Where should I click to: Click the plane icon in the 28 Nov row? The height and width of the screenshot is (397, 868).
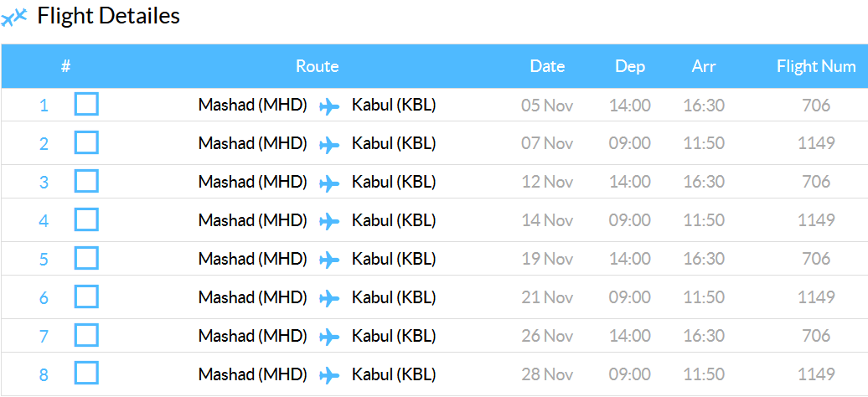pos(329,375)
